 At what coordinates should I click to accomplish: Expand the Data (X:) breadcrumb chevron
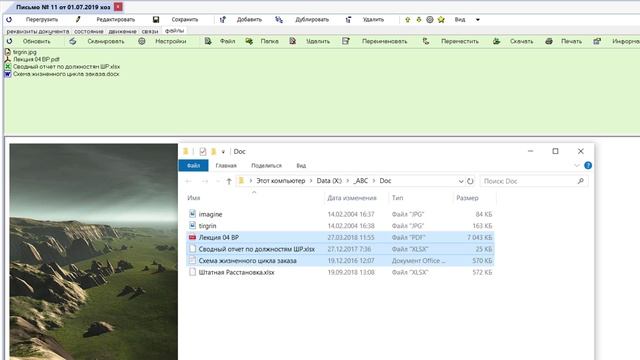(x=347, y=181)
